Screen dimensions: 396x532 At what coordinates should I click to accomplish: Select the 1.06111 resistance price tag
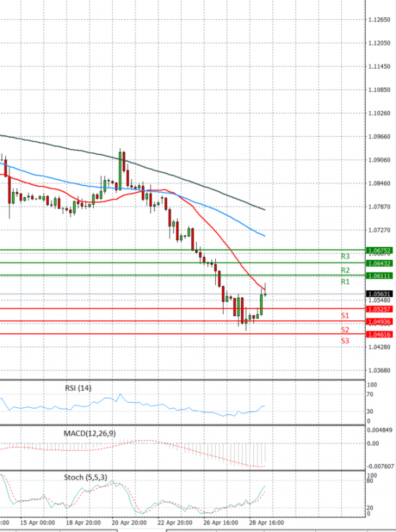379,276
